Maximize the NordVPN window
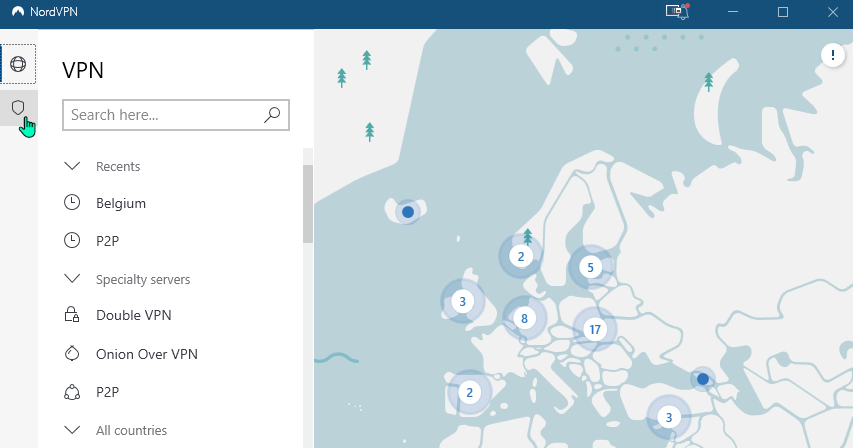This screenshot has width=853, height=448. [783, 12]
